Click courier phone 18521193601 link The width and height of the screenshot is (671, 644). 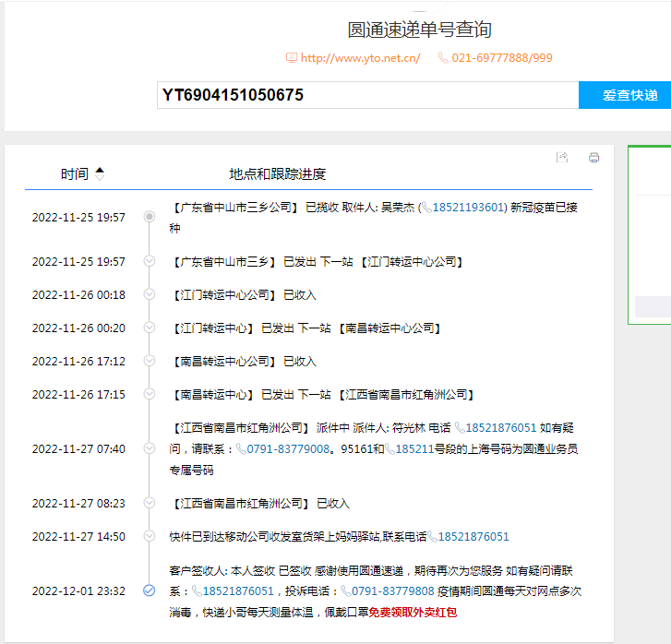(x=468, y=208)
